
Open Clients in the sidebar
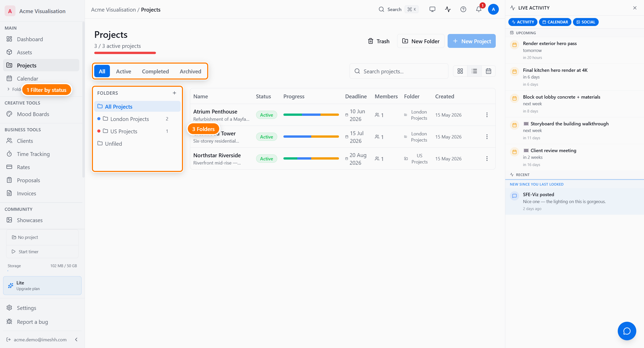41,141
